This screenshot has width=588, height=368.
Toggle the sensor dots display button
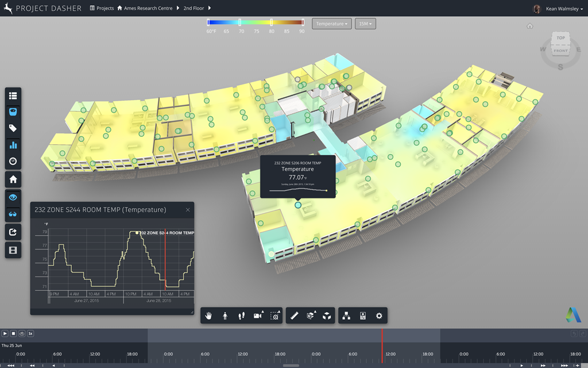(13, 112)
